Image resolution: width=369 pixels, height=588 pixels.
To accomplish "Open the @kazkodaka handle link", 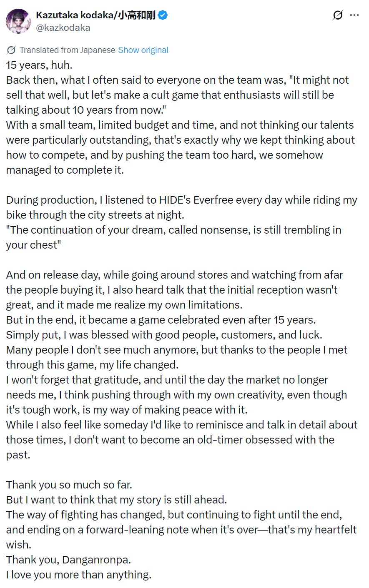I will pyautogui.click(x=63, y=28).
